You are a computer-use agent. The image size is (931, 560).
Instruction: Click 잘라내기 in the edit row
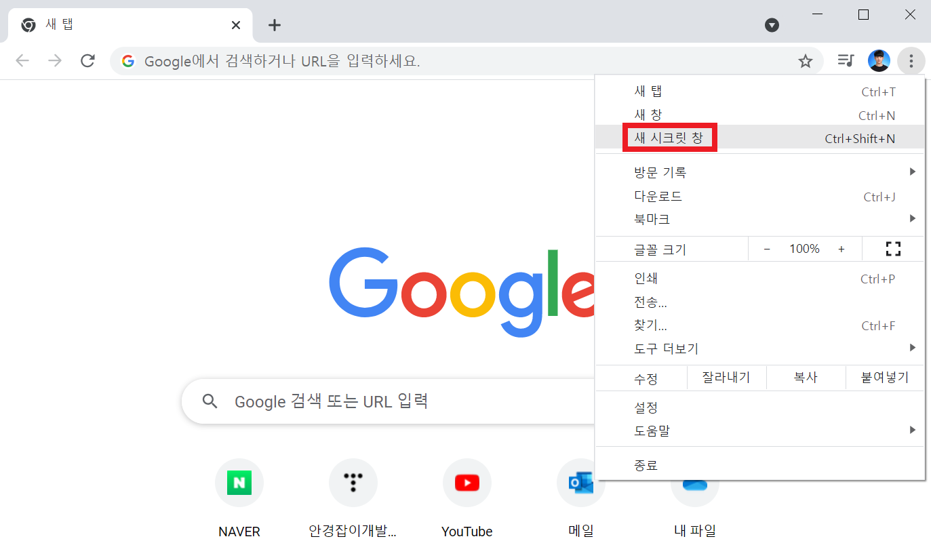[x=726, y=378]
